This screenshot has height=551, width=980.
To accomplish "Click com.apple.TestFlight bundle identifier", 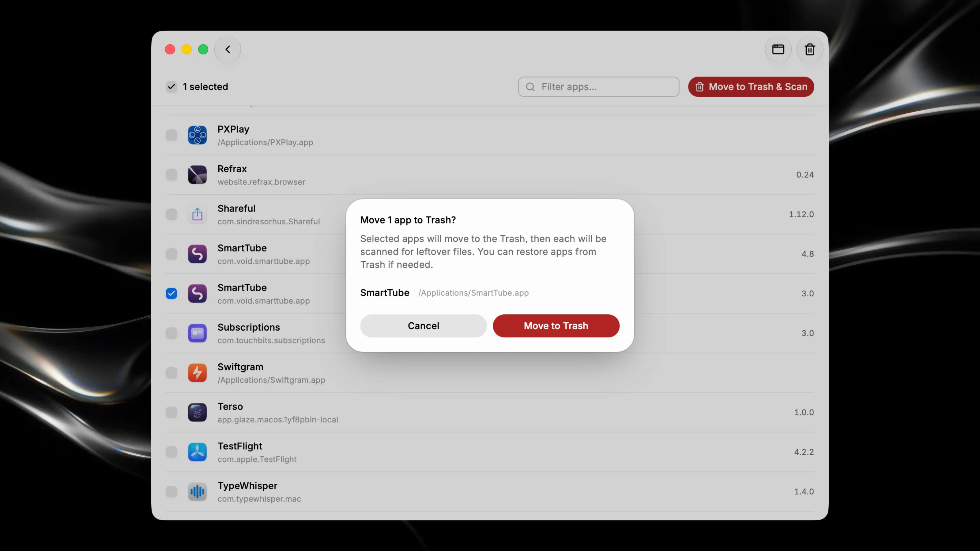I will click(x=257, y=459).
